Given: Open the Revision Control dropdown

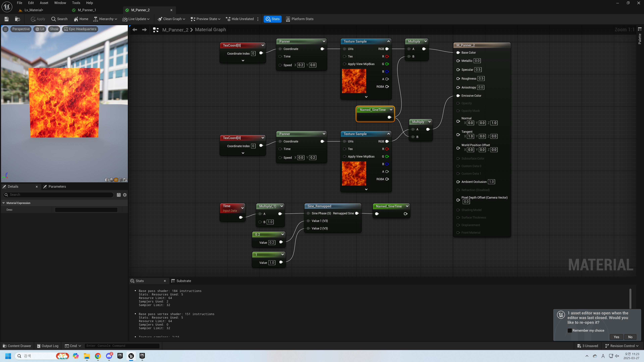Looking at the screenshot, I should point(622,346).
